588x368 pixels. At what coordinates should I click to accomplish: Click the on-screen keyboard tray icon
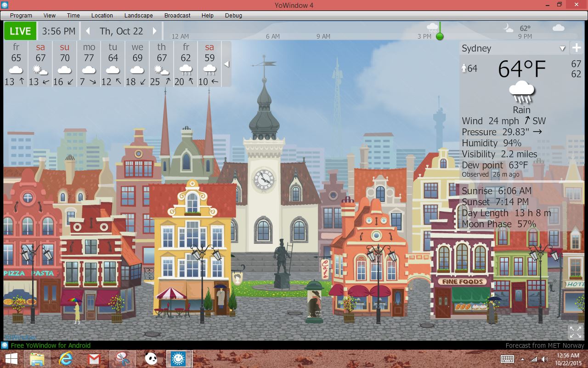coord(507,359)
